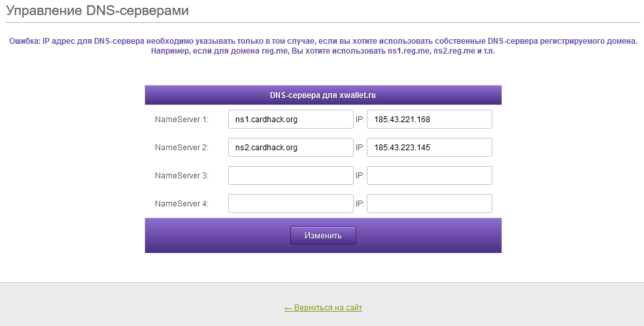Click the Управление DNS-серверами heading
This screenshot has height=326, width=644.
coord(97,10)
